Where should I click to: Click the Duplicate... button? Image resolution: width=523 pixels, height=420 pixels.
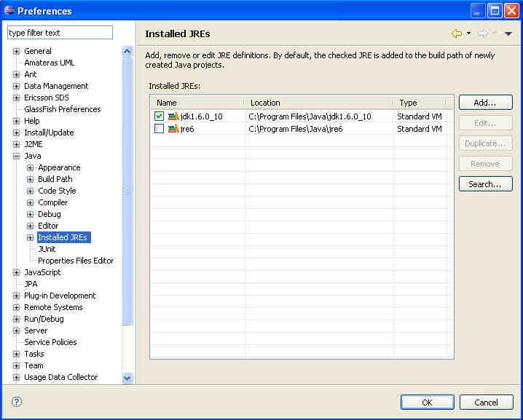486,143
